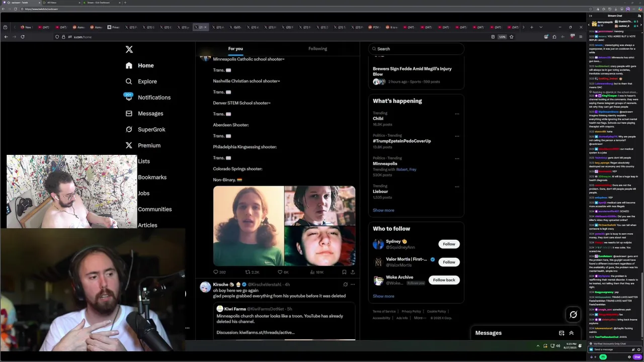Open Bookmarks in the sidebar
This screenshot has width=644, height=362.
(152, 177)
